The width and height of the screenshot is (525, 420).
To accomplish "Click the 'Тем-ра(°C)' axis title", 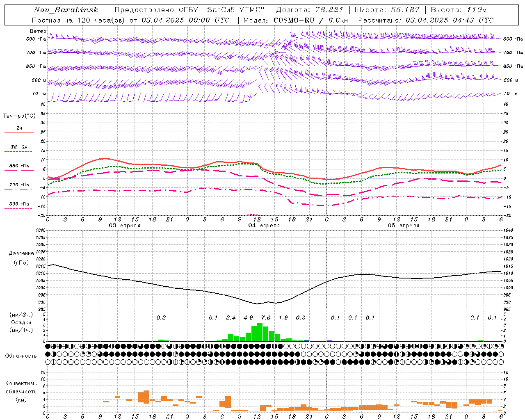I will tap(19, 116).
